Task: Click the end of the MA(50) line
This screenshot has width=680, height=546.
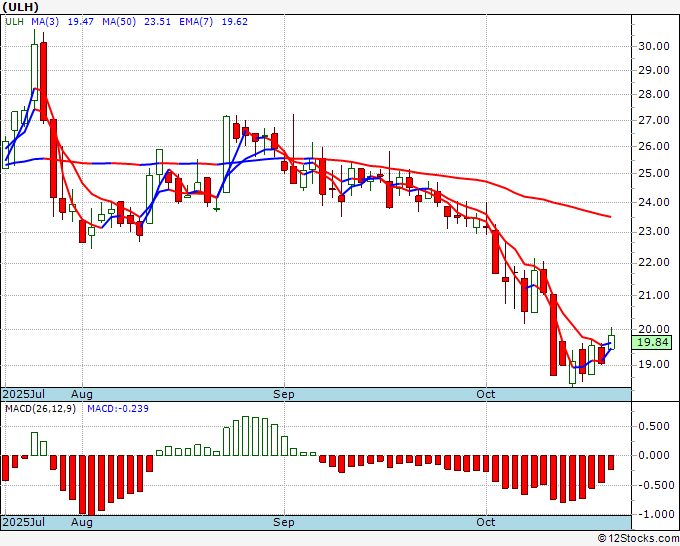Action: coord(610,216)
